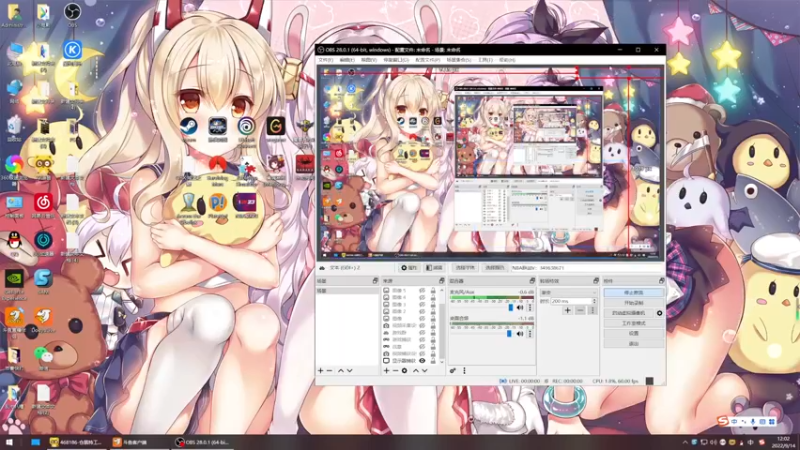The image size is (800, 450).
Task: Open 麦克风/Aux channel three-dot menu
Action: pyautogui.click(x=530, y=308)
